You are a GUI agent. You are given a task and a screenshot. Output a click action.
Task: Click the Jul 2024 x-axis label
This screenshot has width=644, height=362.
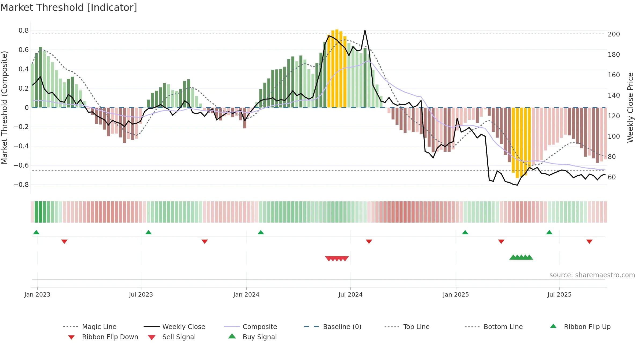coord(350,295)
